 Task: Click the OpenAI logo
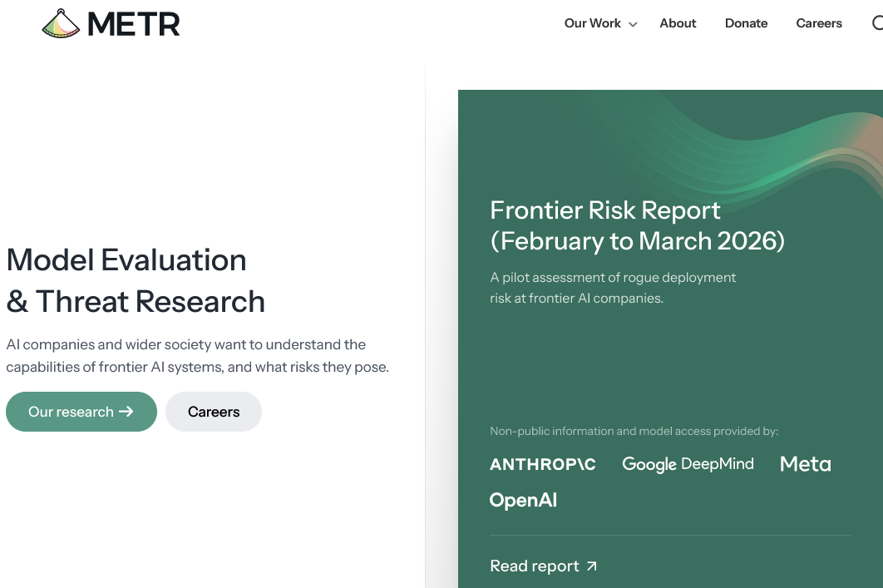(x=523, y=500)
